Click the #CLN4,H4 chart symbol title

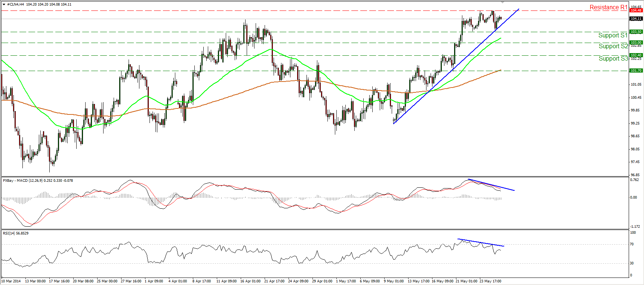click(16, 4)
